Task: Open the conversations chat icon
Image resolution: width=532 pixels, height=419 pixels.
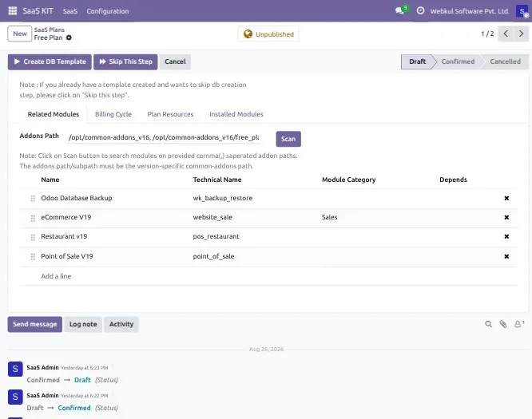Action: tap(399, 11)
